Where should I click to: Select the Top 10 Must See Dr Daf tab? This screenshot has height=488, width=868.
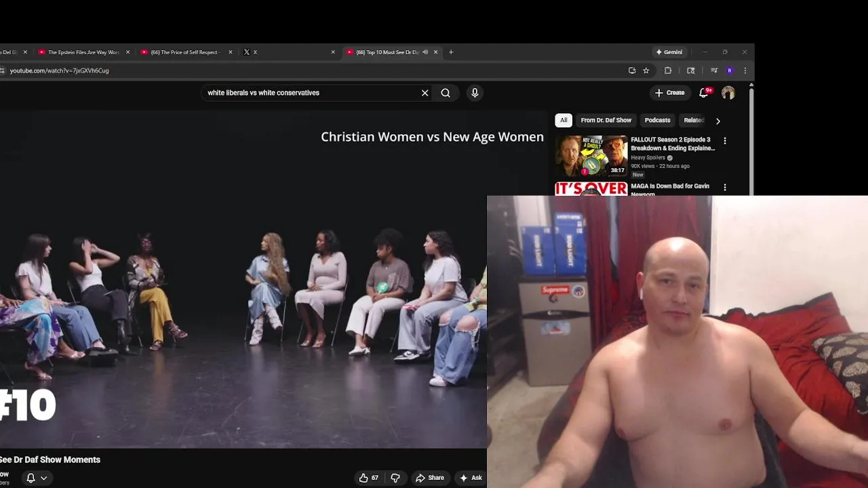coord(387,52)
